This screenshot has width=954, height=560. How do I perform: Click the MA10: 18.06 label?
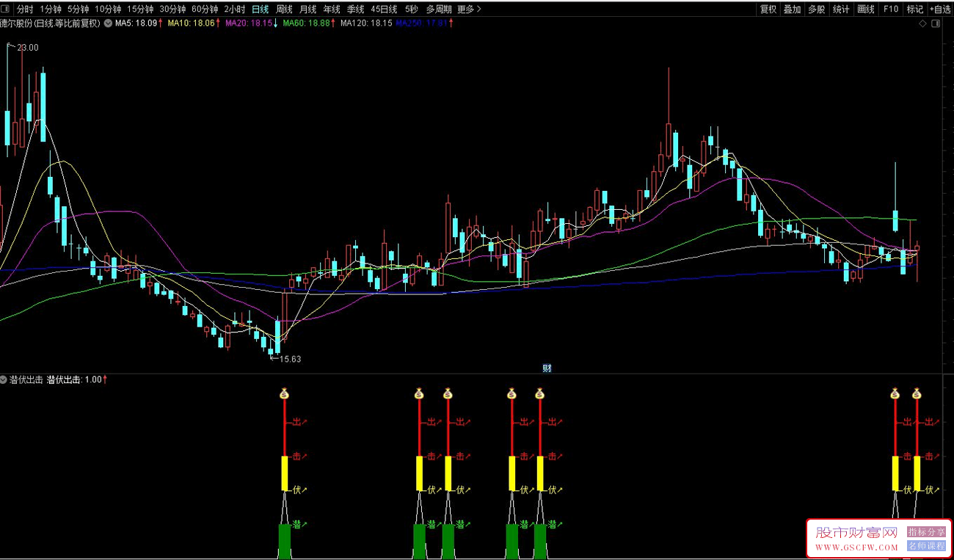point(191,23)
